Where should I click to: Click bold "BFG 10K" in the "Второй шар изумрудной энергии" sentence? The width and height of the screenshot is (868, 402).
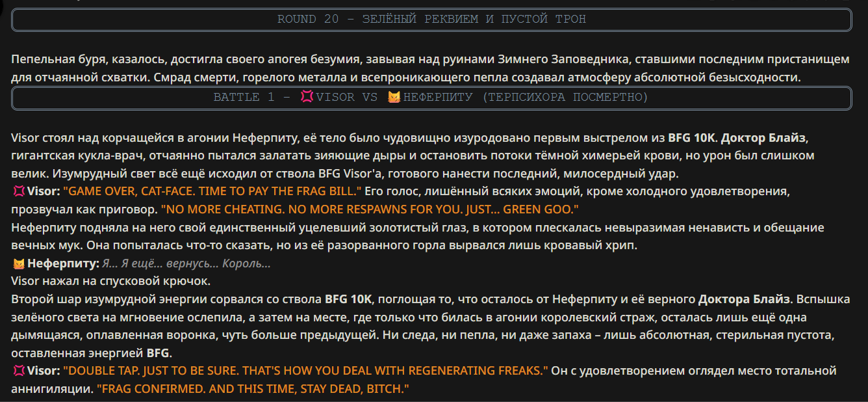coord(348,300)
